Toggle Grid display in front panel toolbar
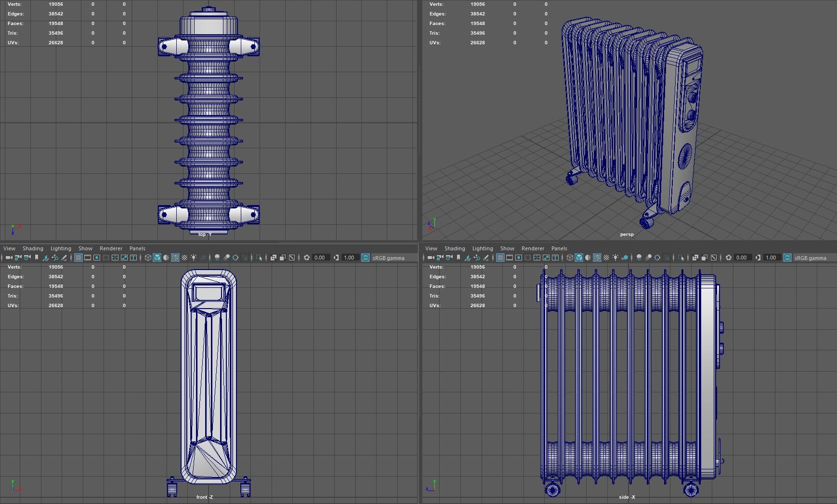 click(78, 258)
